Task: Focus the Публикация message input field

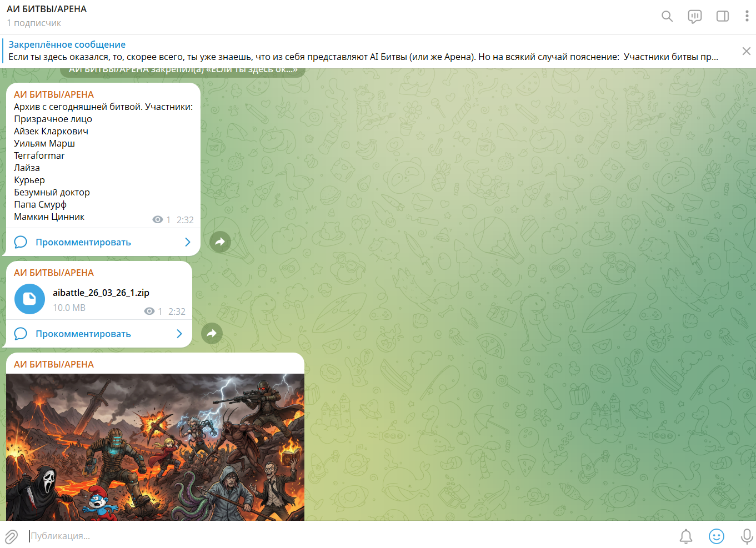Action: (x=350, y=536)
